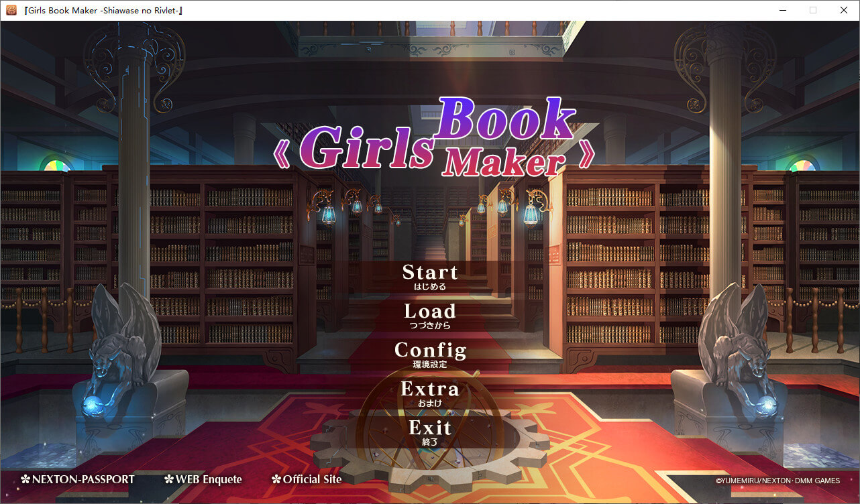This screenshot has height=504, width=860.
Task: Select the Extra (おまけ) option
Action: point(429,393)
